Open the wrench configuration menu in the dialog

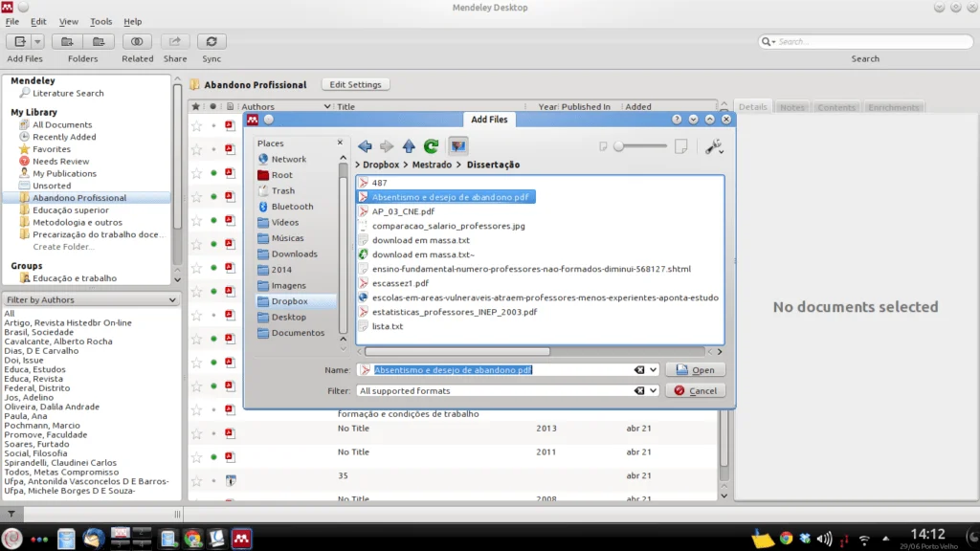click(715, 146)
